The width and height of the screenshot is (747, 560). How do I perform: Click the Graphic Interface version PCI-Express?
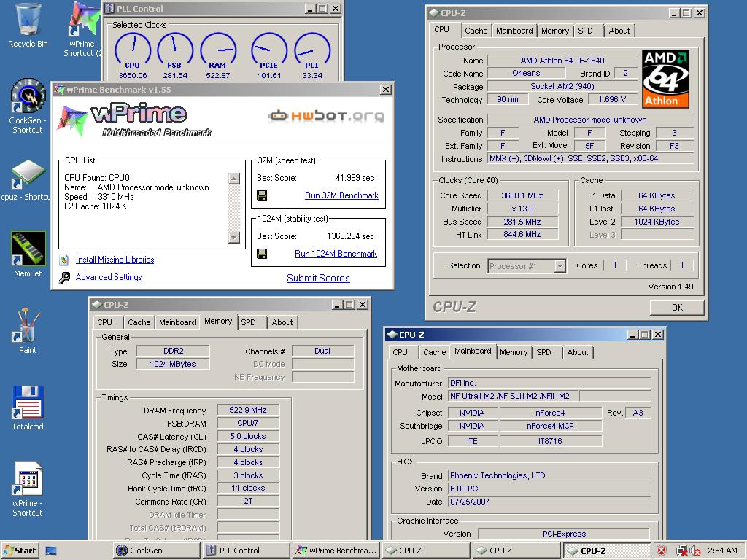[x=564, y=534]
